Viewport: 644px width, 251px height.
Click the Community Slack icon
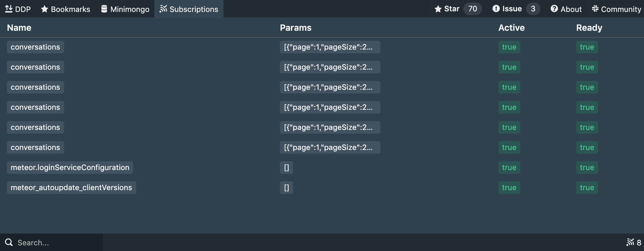click(595, 9)
